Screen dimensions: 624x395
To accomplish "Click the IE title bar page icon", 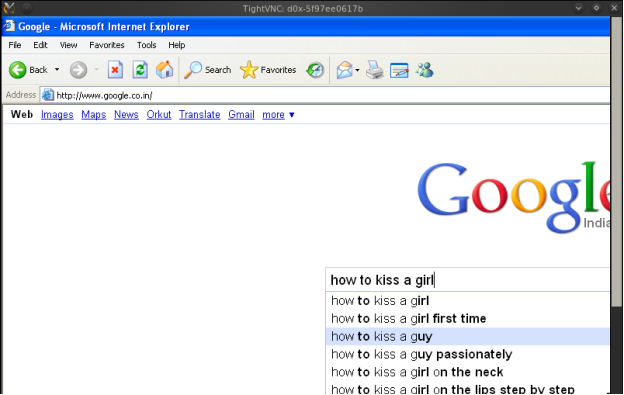I will point(10,26).
